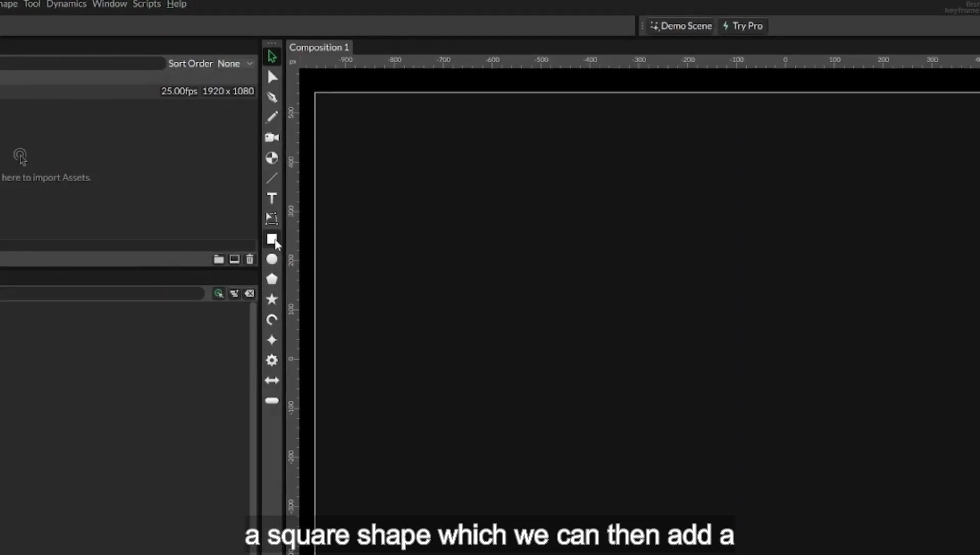Switch to Composition 1 tab
Image resolution: width=980 pixels, height=555 pixels.
pyautogui.click(x=319, y=47)
